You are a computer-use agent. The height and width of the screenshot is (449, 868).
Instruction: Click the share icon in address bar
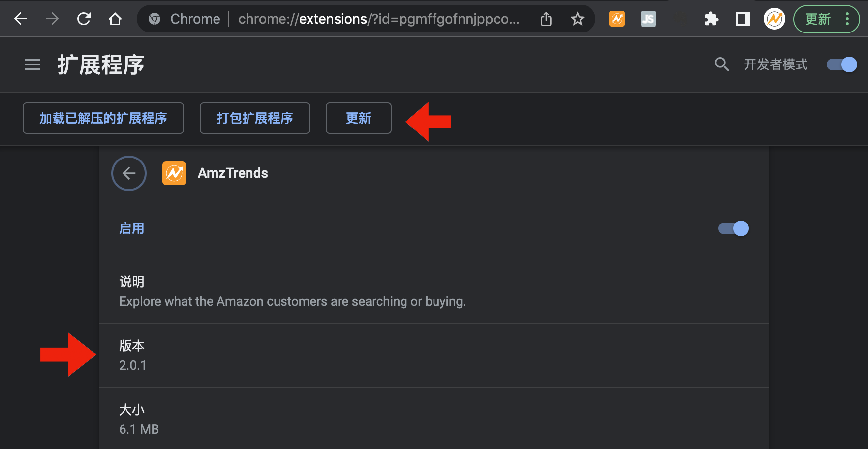(546, 19)
